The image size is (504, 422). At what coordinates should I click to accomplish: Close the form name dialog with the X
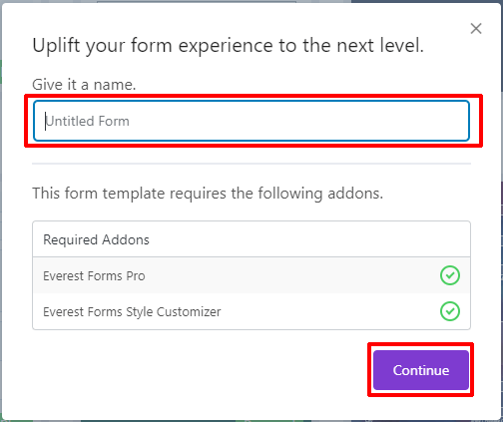tap(476, 29)
